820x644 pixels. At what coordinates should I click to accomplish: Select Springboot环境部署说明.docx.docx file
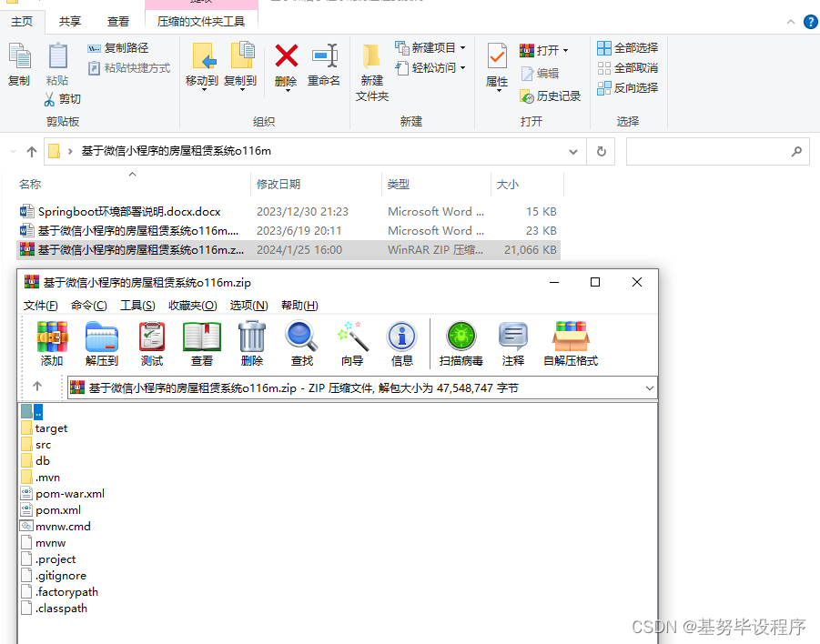point(289,212)
